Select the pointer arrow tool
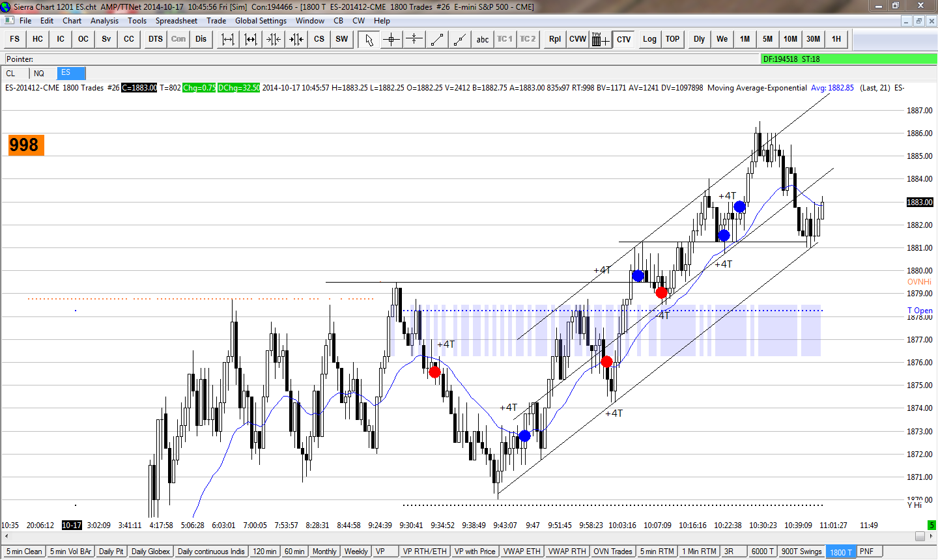 point(369,39)
